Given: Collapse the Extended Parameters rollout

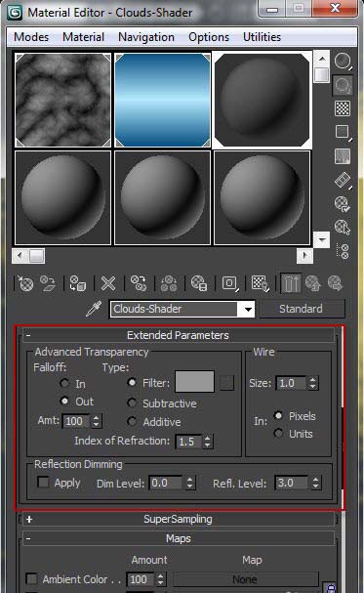Looking at the screenshot, I should click(x=179, y=335).
